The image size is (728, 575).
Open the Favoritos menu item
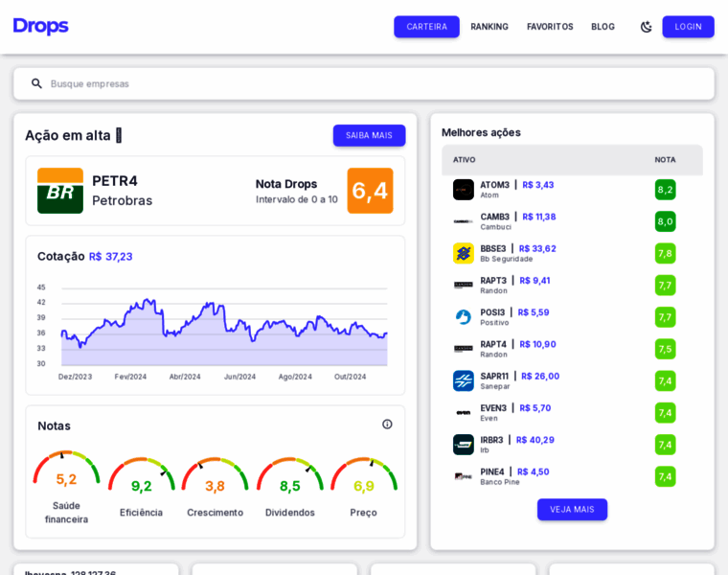[550, 27]
